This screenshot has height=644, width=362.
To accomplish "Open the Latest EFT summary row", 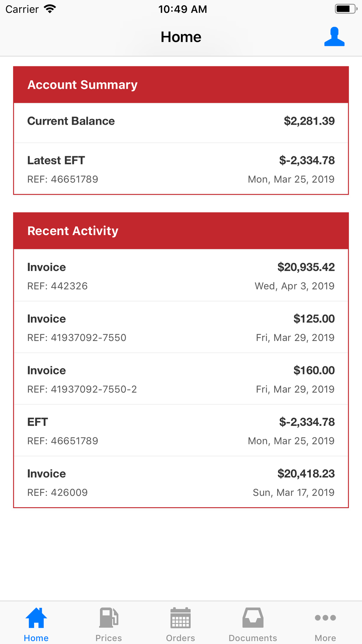I will 181,169.
